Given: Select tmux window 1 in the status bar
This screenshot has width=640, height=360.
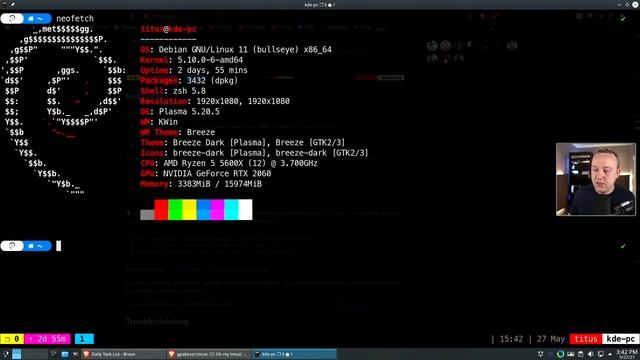Looking at the screenshot, I should coord(84,339).
